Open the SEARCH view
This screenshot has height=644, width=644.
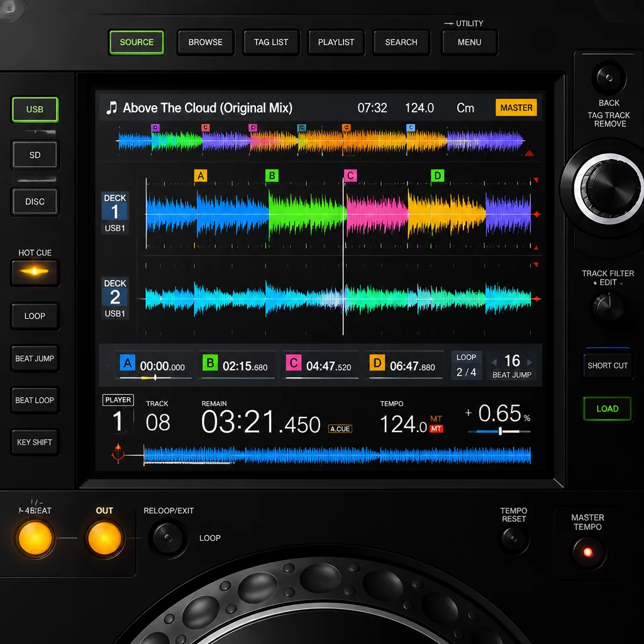401,42
